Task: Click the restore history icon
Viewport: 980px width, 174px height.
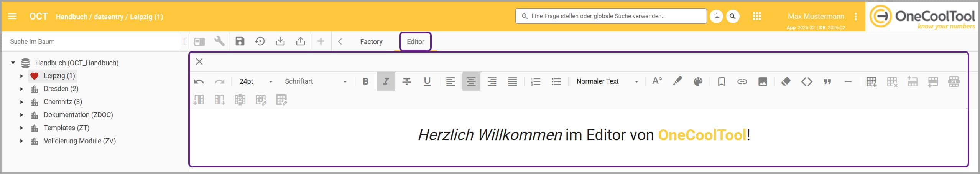Action: (260, 41)
